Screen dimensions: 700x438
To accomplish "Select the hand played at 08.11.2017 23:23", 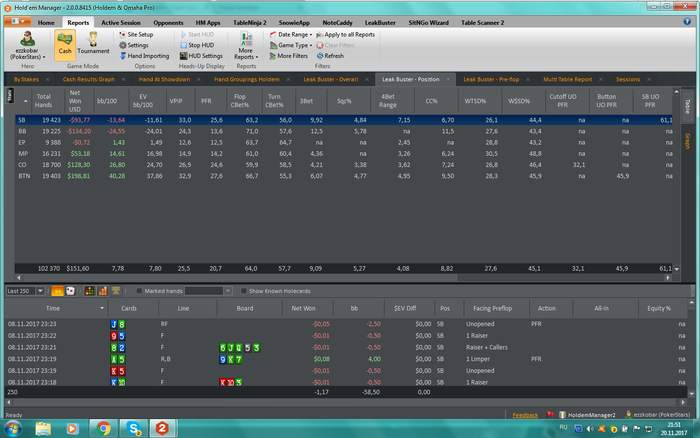I will 344,324.
